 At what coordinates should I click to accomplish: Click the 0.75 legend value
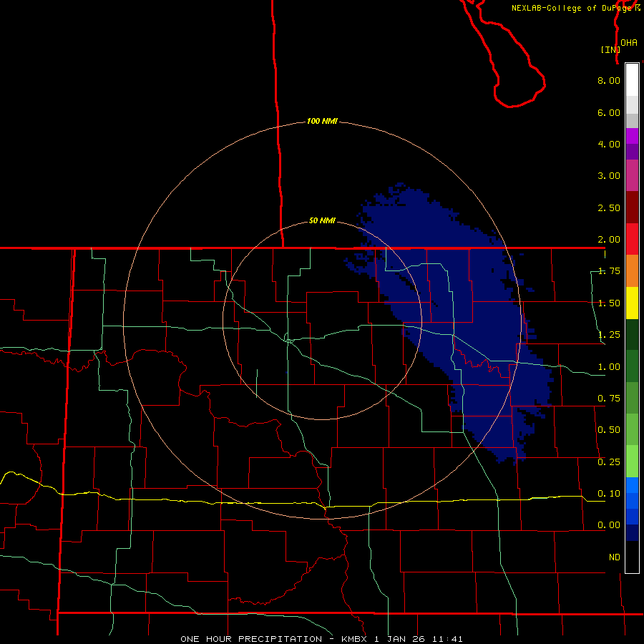(609, 399)
